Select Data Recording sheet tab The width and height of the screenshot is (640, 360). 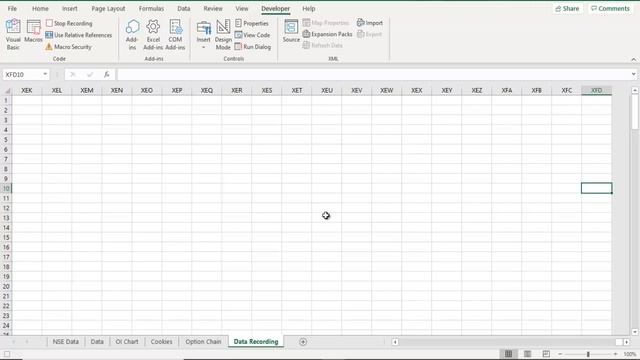pos(256,342)
